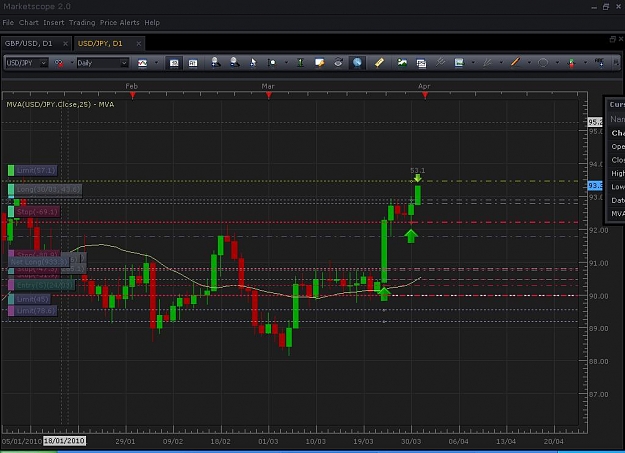Switch to the GBP/USD, D1 tab
The image size is (625, 453).
pos(29,43)
